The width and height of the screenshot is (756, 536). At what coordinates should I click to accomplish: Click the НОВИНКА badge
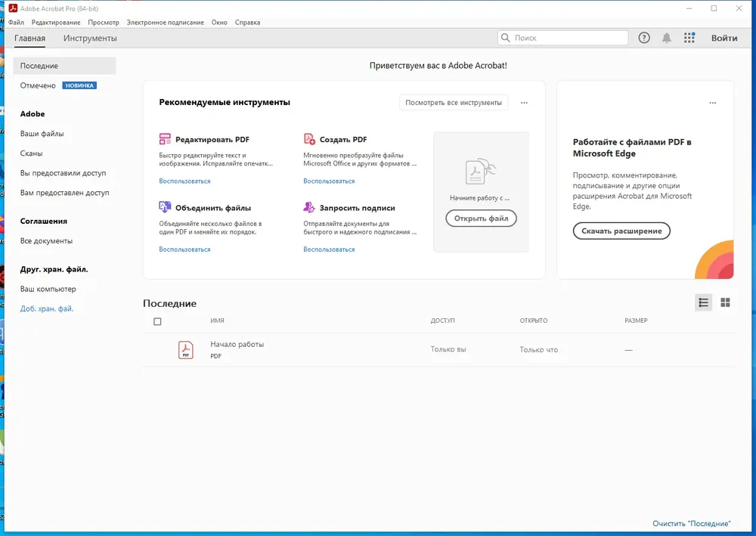coord(79,85)
